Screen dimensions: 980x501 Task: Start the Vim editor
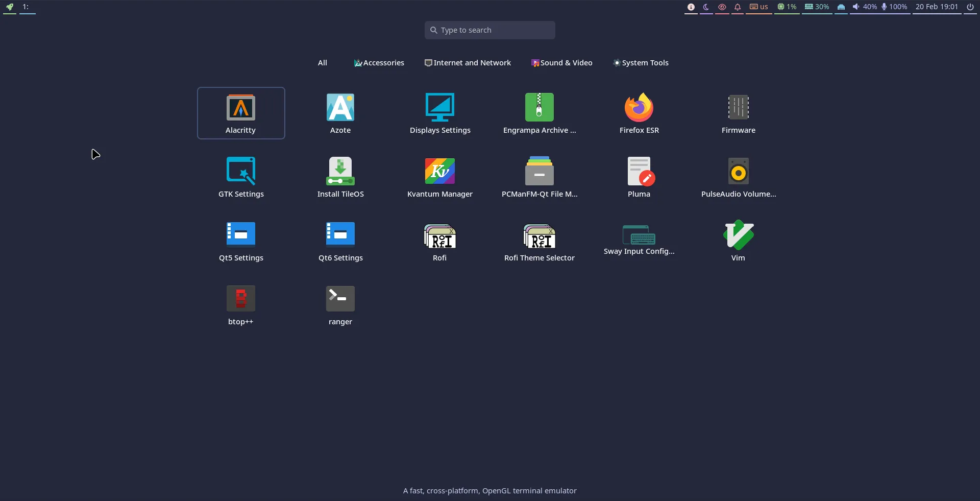coord(738,240)
